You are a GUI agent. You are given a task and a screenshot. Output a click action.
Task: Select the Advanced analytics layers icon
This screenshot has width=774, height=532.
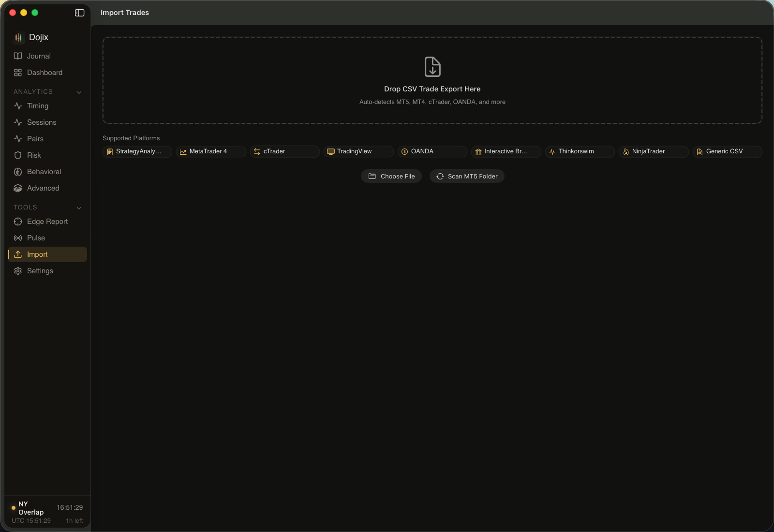pos(17,188)
